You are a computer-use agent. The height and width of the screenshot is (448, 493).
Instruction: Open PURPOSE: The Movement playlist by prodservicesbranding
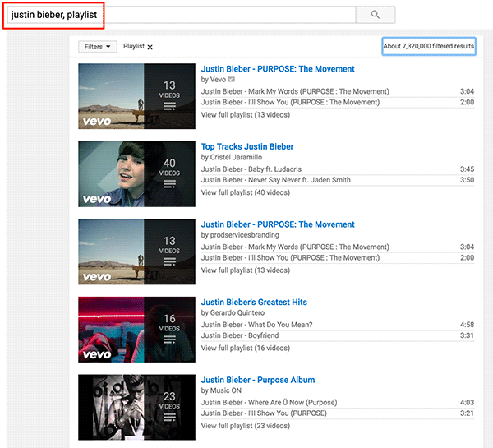pos(278,224)
